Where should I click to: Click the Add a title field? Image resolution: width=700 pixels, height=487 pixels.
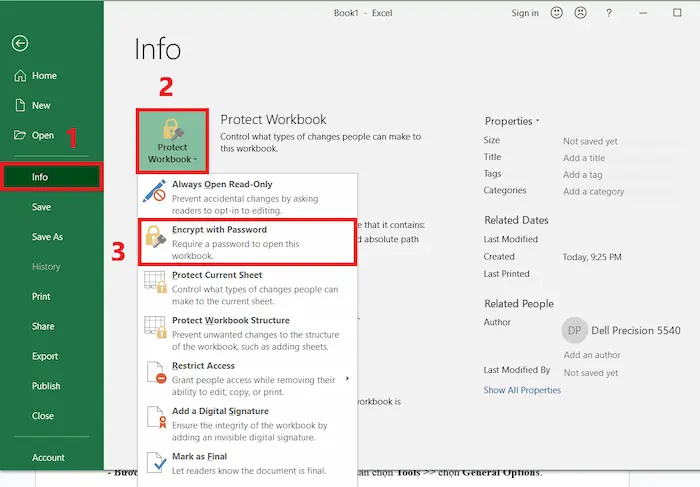(x=586, y=158)
